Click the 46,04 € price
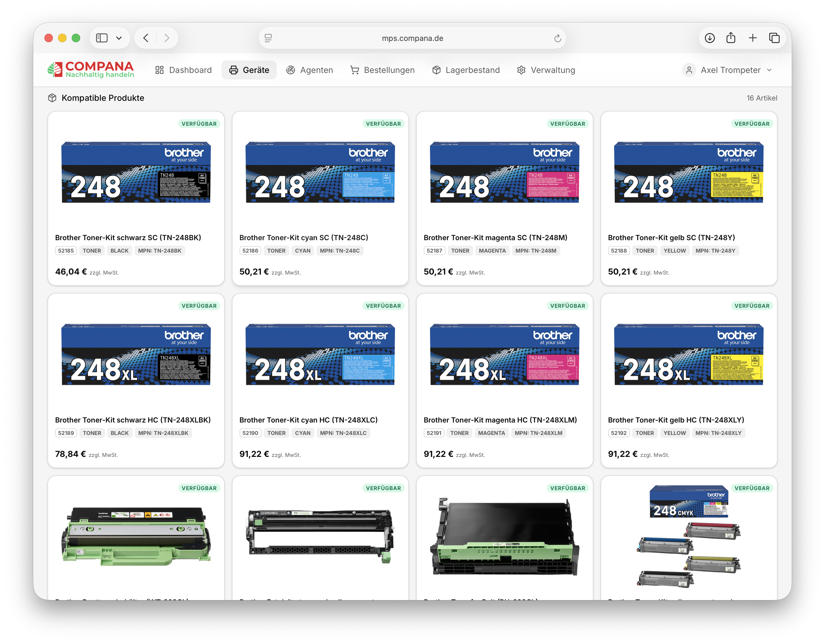Screen dimensions: 825x644 (x=71, y=272)
